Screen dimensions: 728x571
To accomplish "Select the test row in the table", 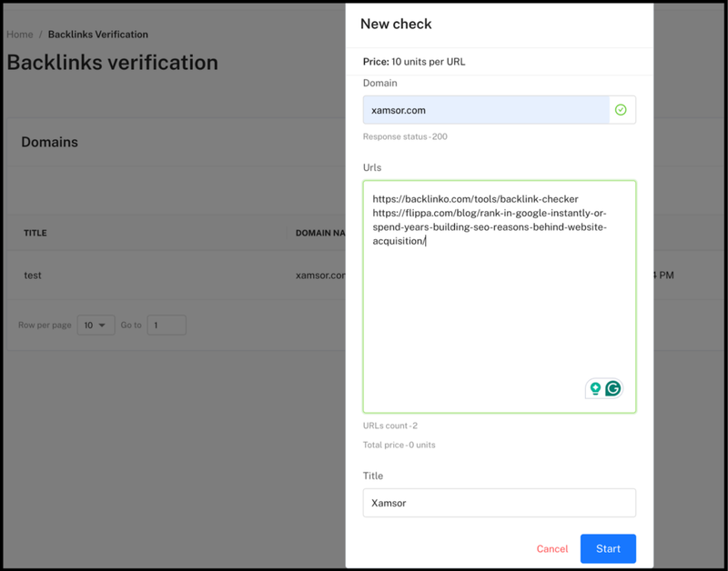I will point(33,275).
